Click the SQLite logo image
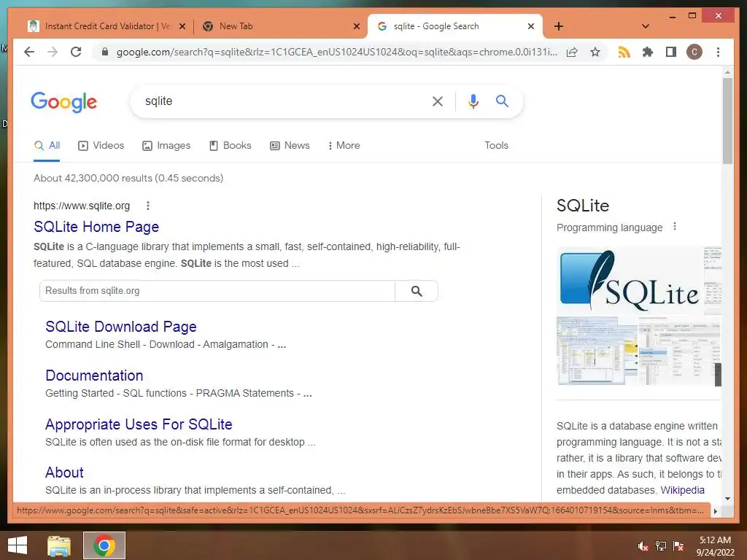 (630, 281)
